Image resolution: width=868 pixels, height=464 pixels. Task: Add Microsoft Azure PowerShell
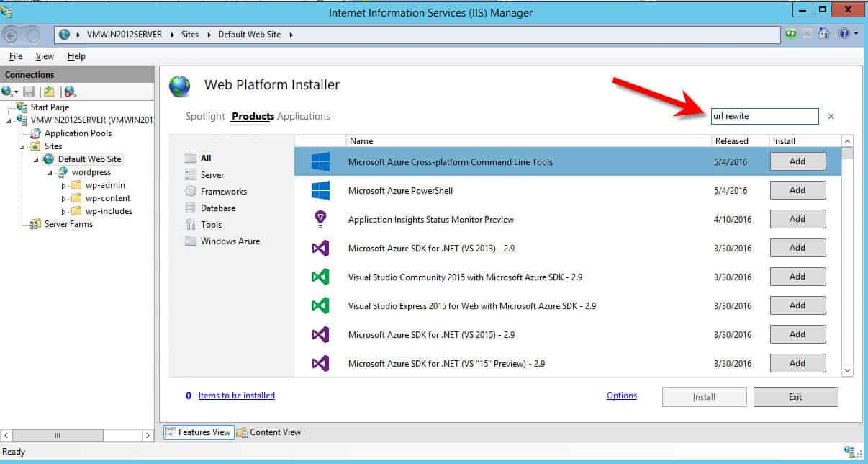coord(797,190)
